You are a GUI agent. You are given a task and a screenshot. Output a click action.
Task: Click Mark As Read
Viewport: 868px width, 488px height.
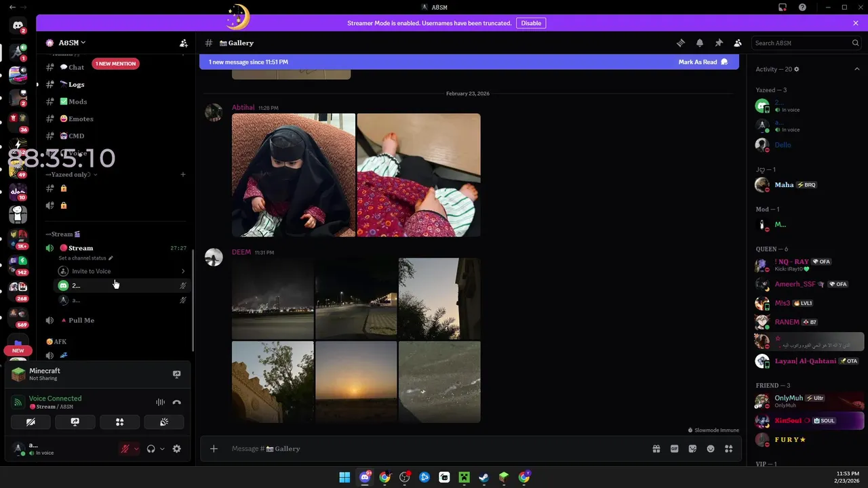pyautogui.click(x=703, y=62)
